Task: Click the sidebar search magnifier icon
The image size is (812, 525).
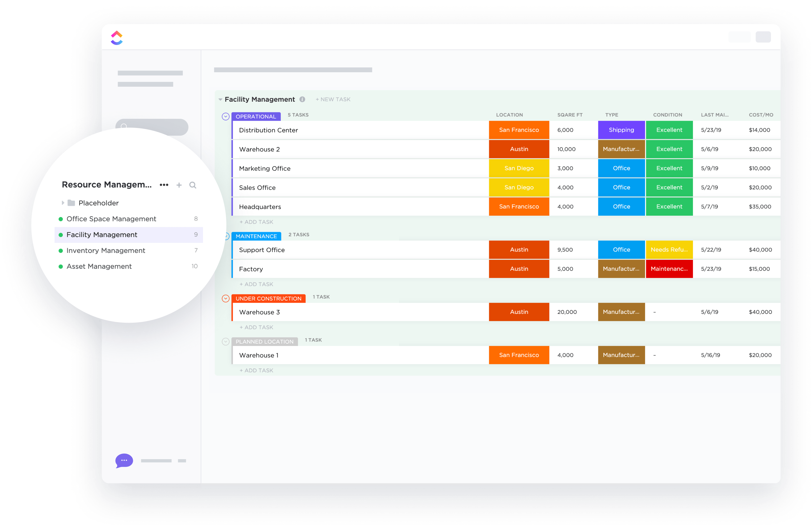Action: click(193, 185)
